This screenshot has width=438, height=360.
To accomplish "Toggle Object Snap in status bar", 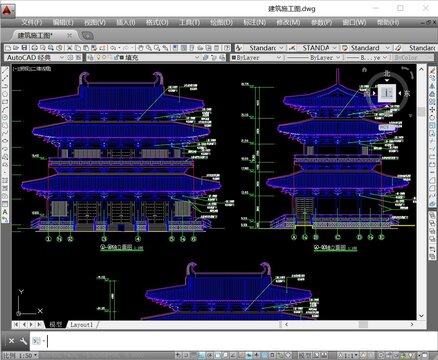I will 217,355.
